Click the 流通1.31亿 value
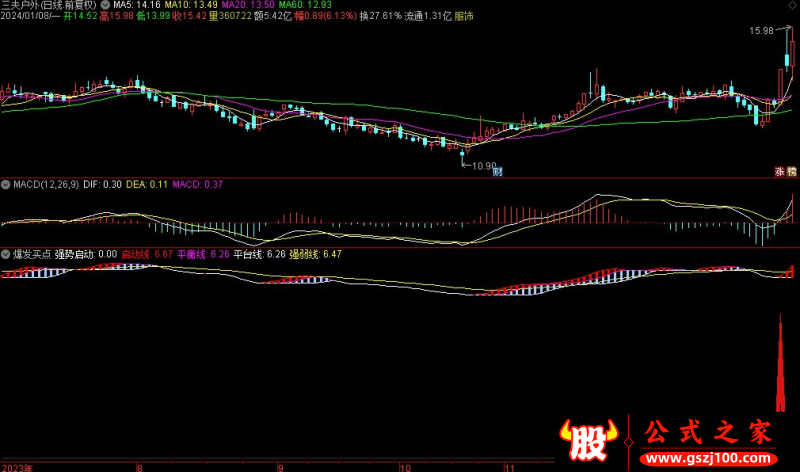The width and height of the screenshot is (800, 472). tap(428, 16)
